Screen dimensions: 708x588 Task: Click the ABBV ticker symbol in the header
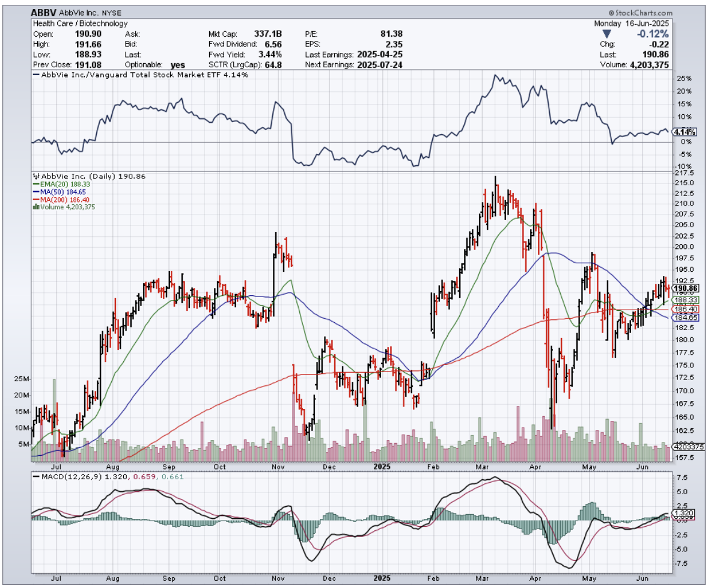[x=44, y=12]
